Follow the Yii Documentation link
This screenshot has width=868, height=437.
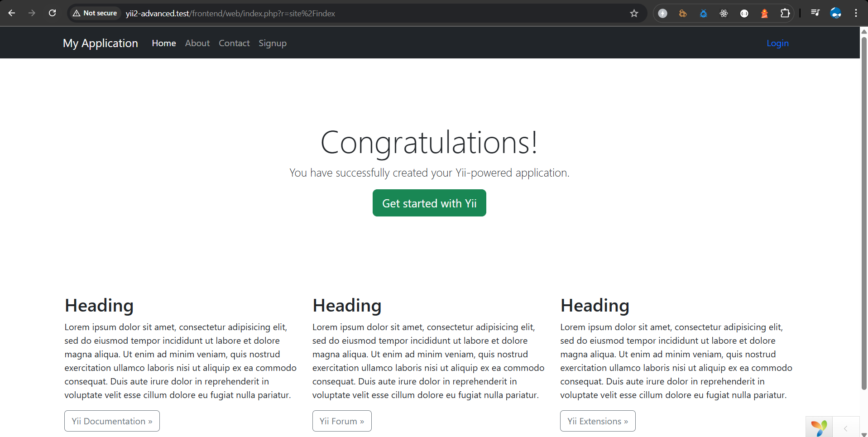click(111, 421)
